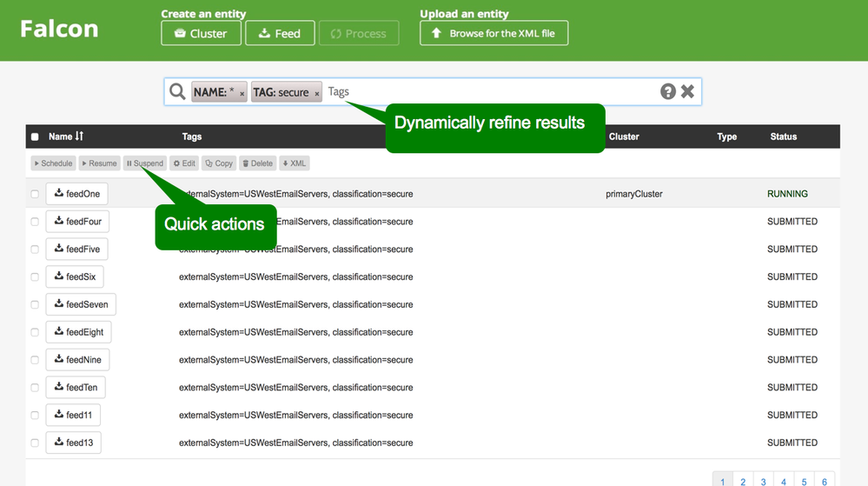Open the feedSeven entity
Viewport: 868px width, 486px height.
click(81, 305)
